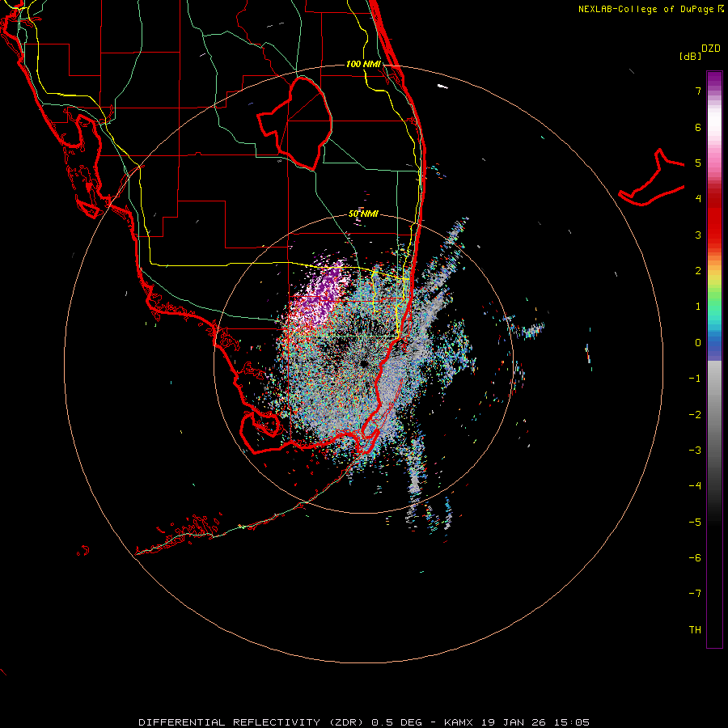Click the 19 JAN 26 date in the caption
728x728 pixels.
point(513,722)
